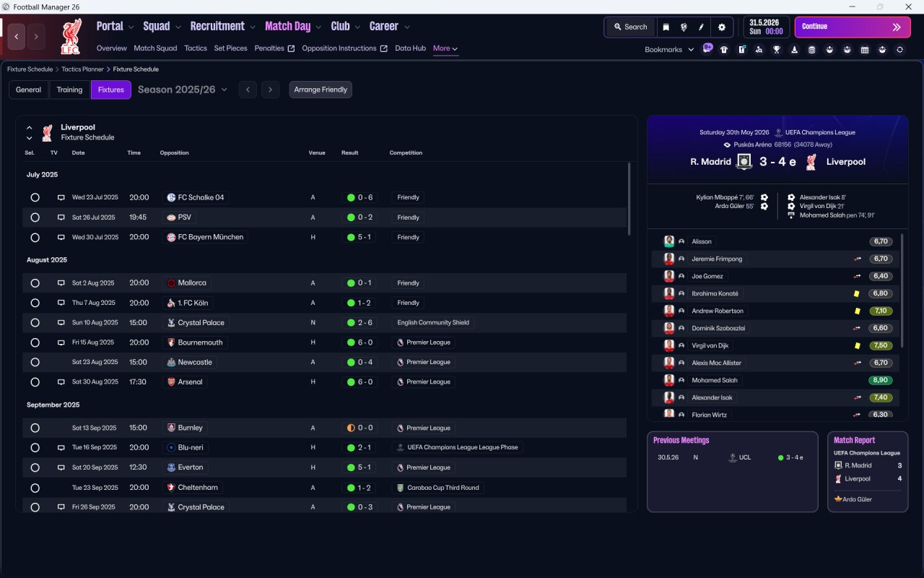This screenshot has width=924, height=578.
Task: Click the Arsenal club badge in fixtures
Action: [x=171, y=381]
